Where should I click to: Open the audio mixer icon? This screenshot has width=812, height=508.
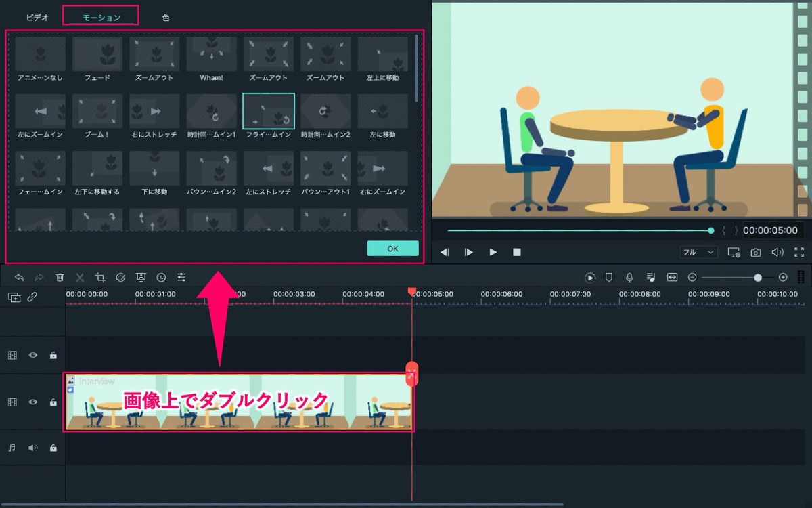[x=650, y=277]
